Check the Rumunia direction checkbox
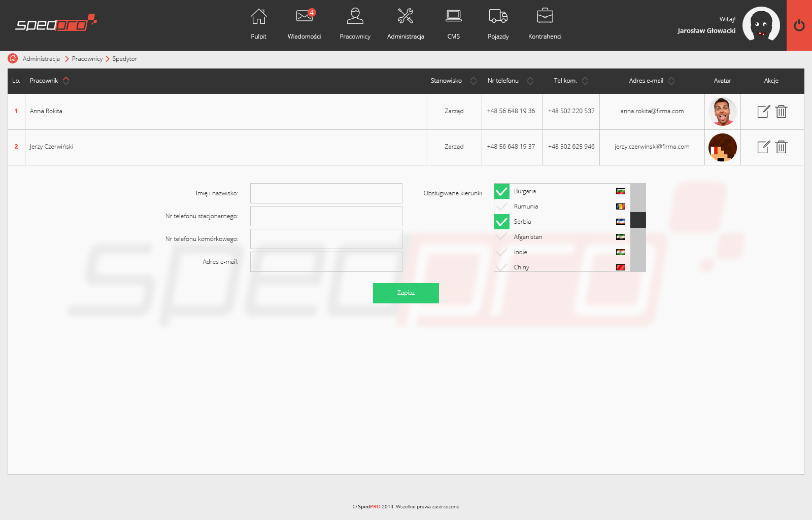 coord(502,206)
